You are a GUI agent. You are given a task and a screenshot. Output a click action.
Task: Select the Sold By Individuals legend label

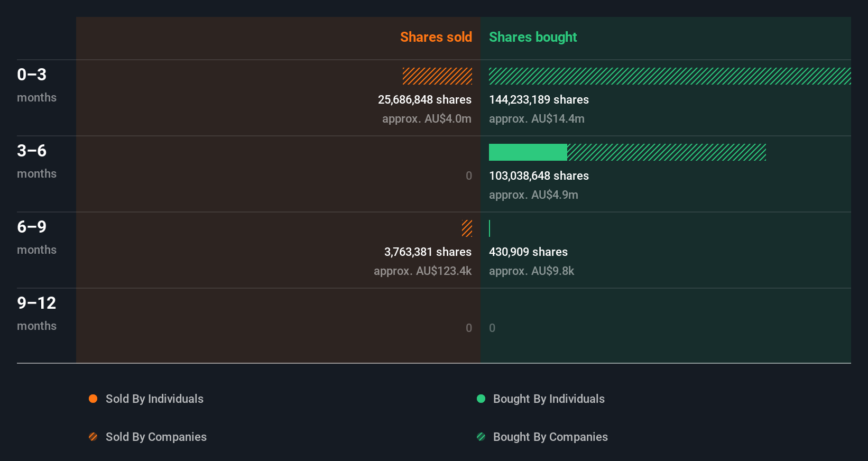pyautogui.click(x=154, y=399)
